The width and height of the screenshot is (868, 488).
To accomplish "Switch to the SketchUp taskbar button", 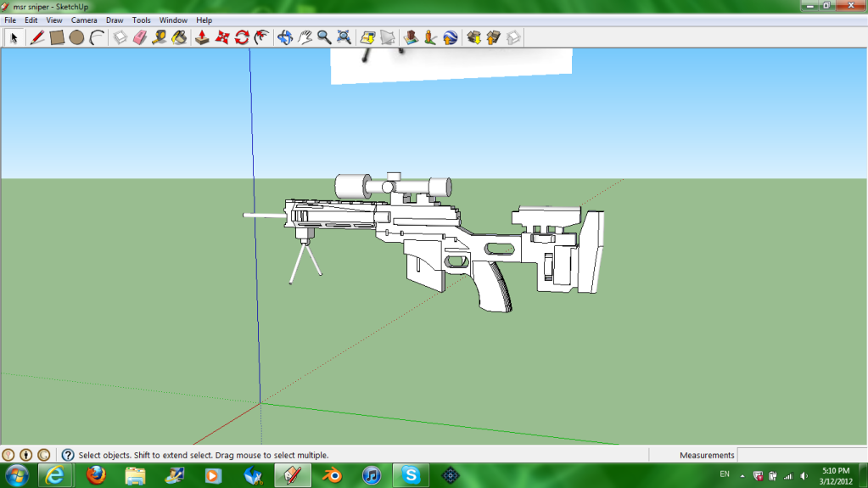I will (x=292, y=475).
